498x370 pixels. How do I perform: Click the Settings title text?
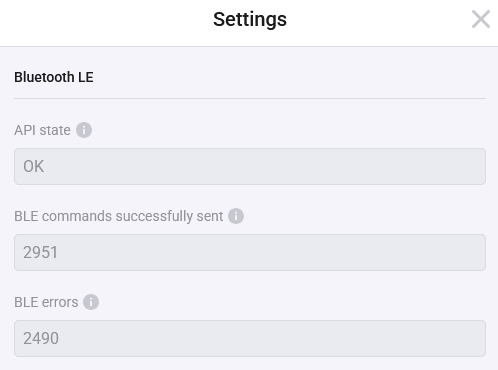coord(250,19)
